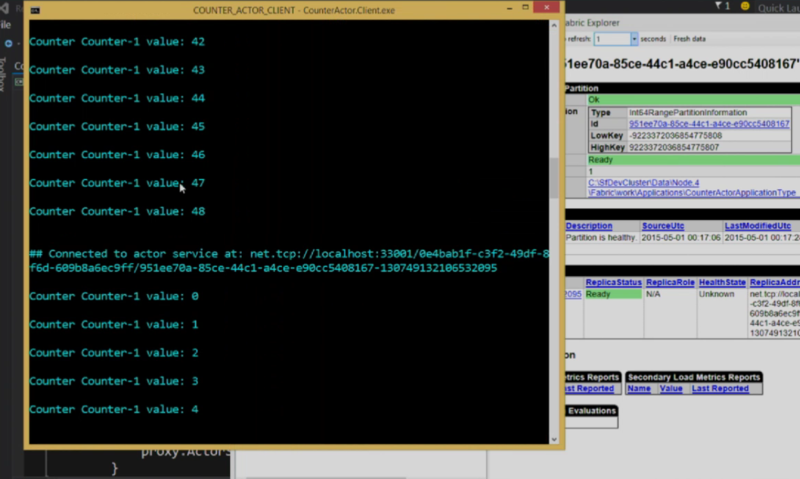This screenshot has height=479, width=800.
Task: Click the Fresh data button
Action: click(689, 39)
